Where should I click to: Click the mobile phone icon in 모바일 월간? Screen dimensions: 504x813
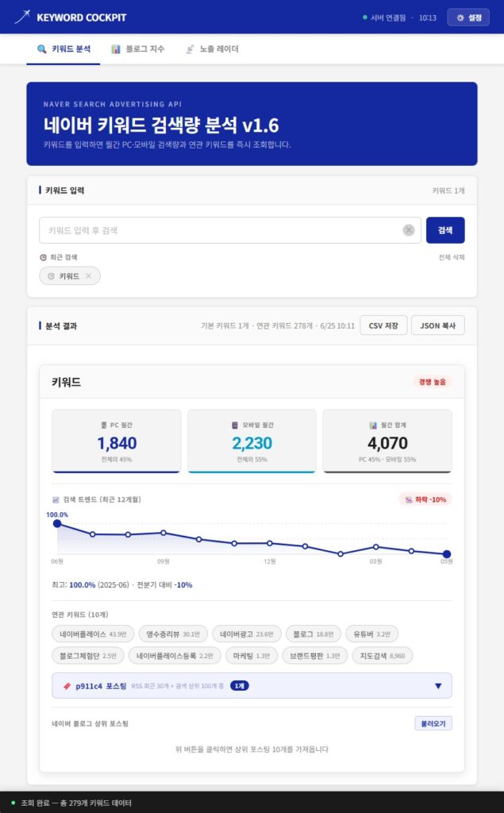235,426
